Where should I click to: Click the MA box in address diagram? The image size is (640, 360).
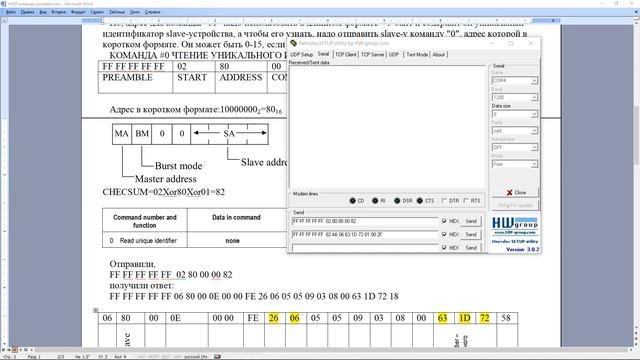click(x=122, y=134)
